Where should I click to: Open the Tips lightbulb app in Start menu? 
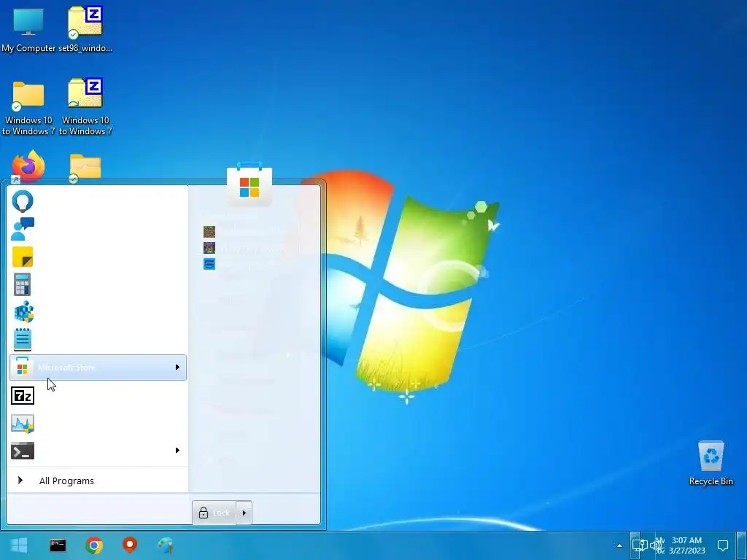click(23, 201)
